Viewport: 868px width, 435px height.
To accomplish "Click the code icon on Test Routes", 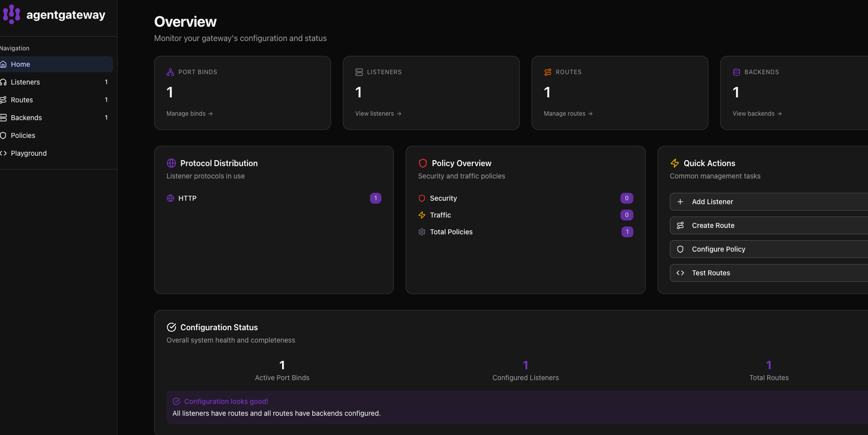I will tap(680, 273).
